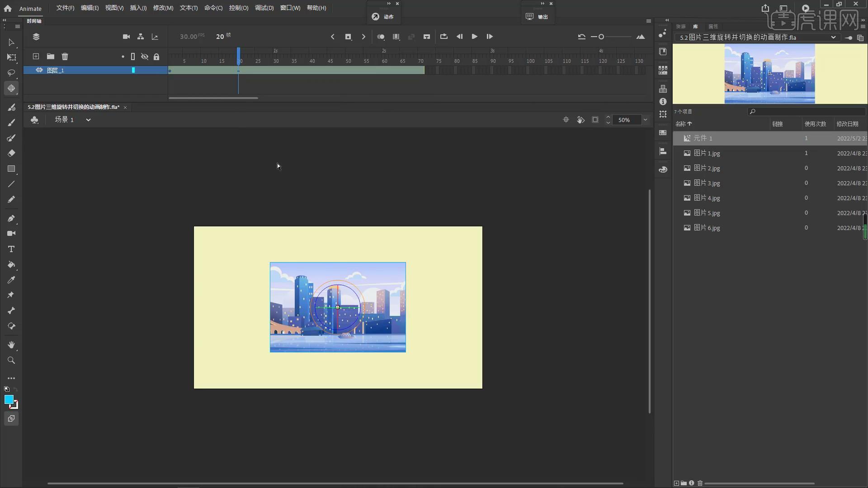Click the cyan fill color swatch
The image size is (868, 488).
pos(9,399)
